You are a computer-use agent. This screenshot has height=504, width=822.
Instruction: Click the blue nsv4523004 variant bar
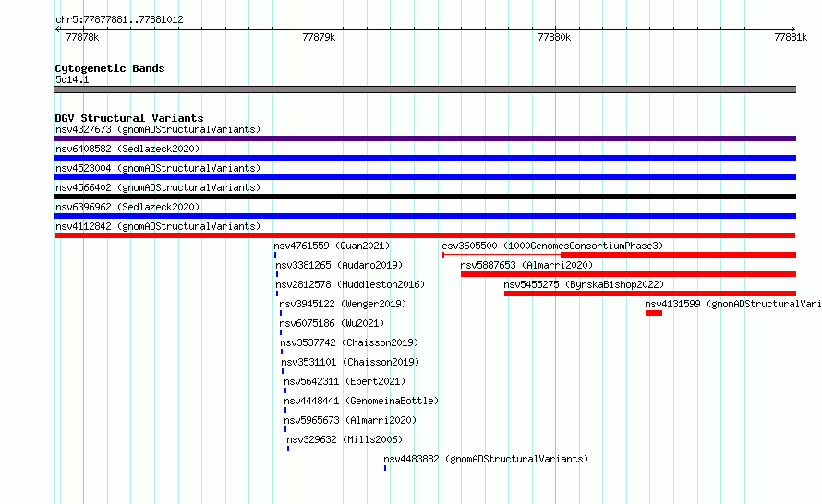(x=425, y=177)
